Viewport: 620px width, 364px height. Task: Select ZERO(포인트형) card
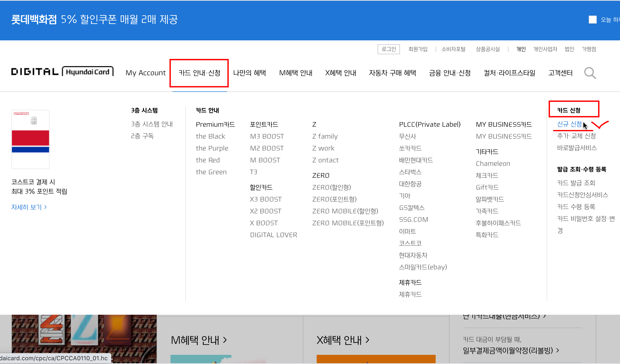pyautogui.click(x=334, y=199)
